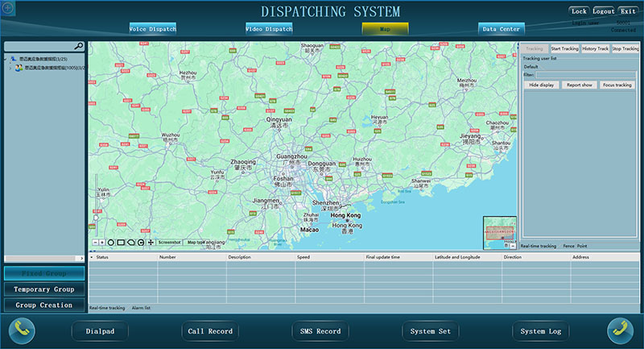This screenshot has height=349, width=644.
Task: Select Fixed Group button
Action: coord(44,273)
